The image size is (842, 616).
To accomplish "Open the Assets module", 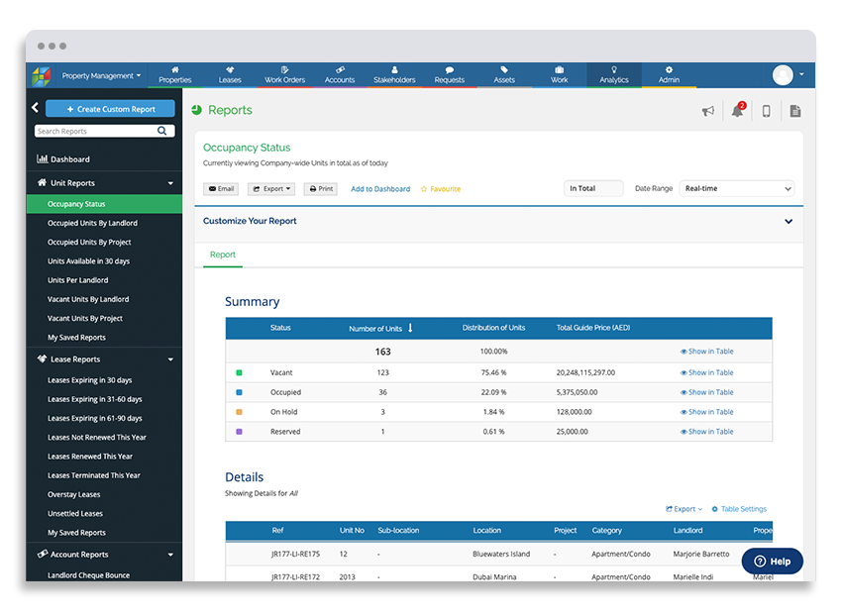I will click(504, 74).
